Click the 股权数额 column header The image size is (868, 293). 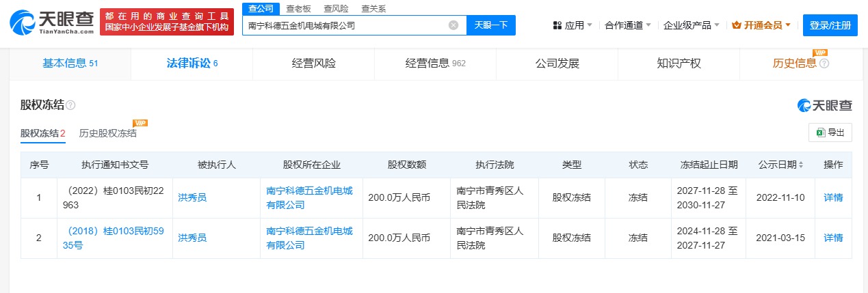[407, 165]
